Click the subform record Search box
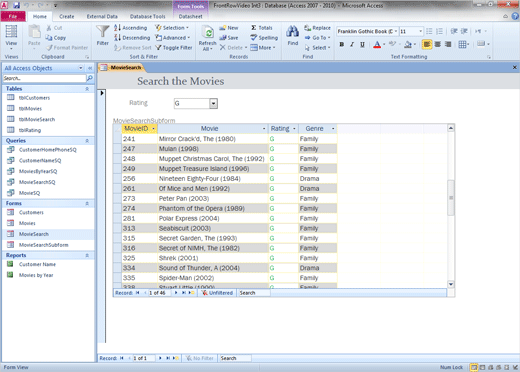 pyautogui.click(x=254, y=293)
